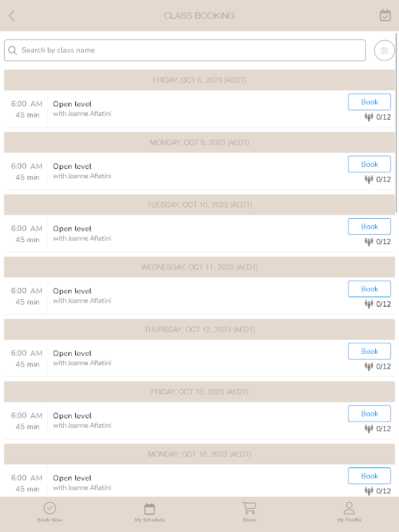Open the Store cart tab
This screenshot has height=532, width=399.
(249, 512)
